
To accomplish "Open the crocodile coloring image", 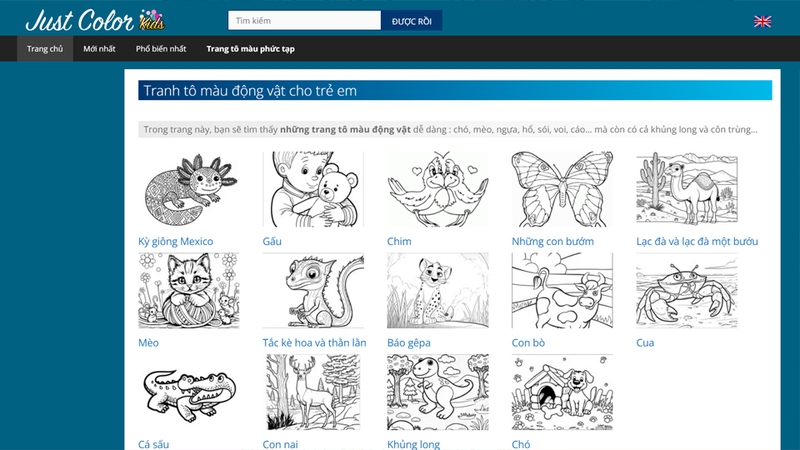I will click(x=188, y=392).
